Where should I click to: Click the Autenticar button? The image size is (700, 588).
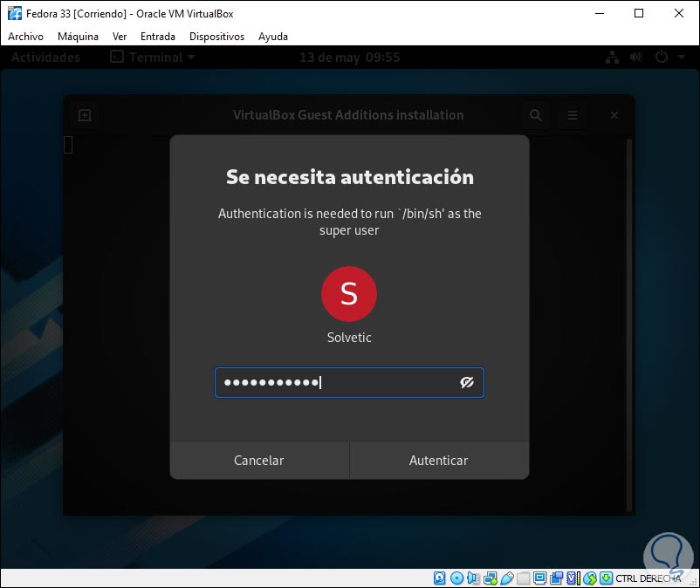click(439, 461)
